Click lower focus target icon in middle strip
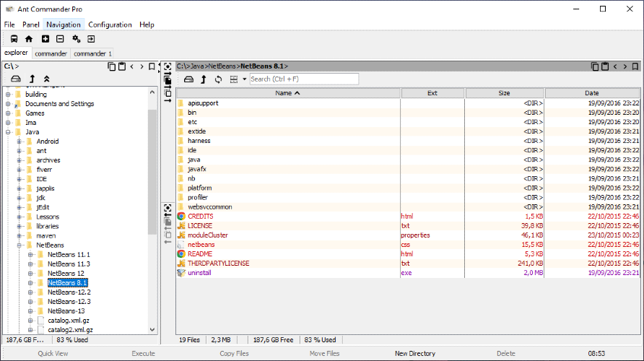The width and height of the screenshot is (644, 361). point(167,208)
